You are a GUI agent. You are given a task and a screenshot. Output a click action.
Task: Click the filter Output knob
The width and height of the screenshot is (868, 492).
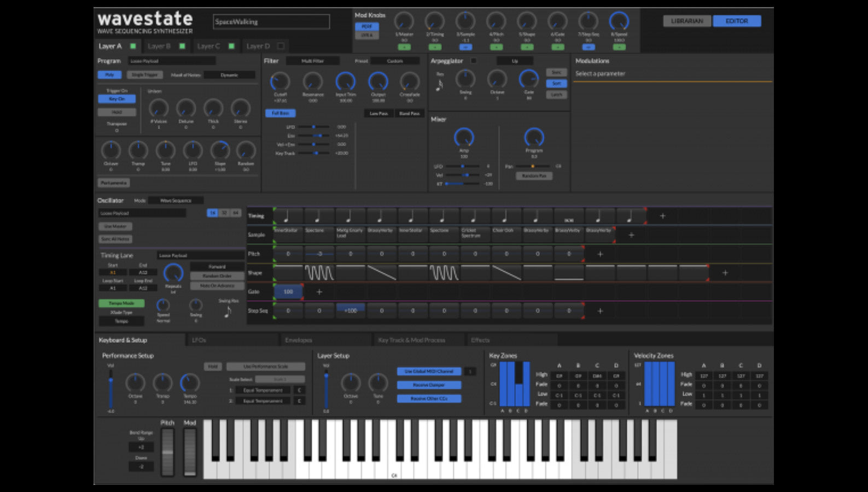tap(378, 81)
